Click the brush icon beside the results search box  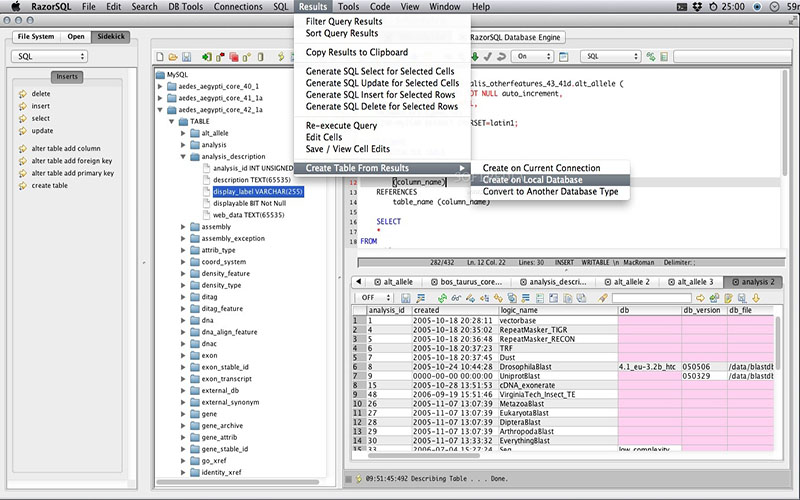point(603,298)
